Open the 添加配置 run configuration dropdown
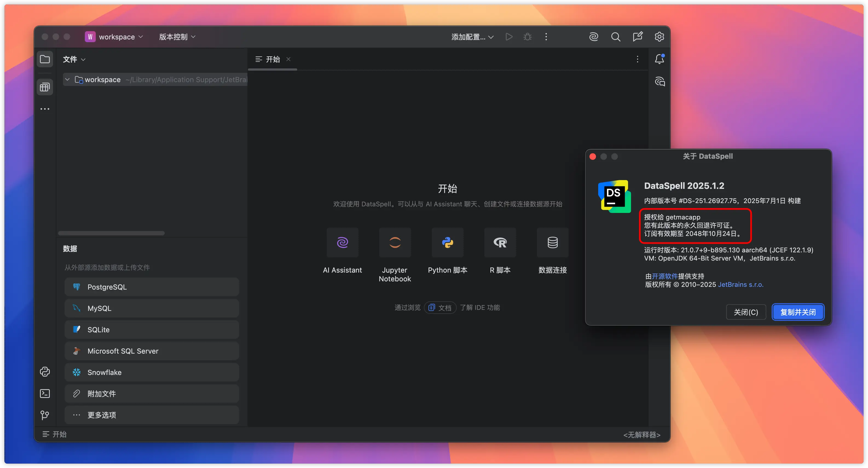Screen dimensions: 868x468 click(x=472, y=37)
